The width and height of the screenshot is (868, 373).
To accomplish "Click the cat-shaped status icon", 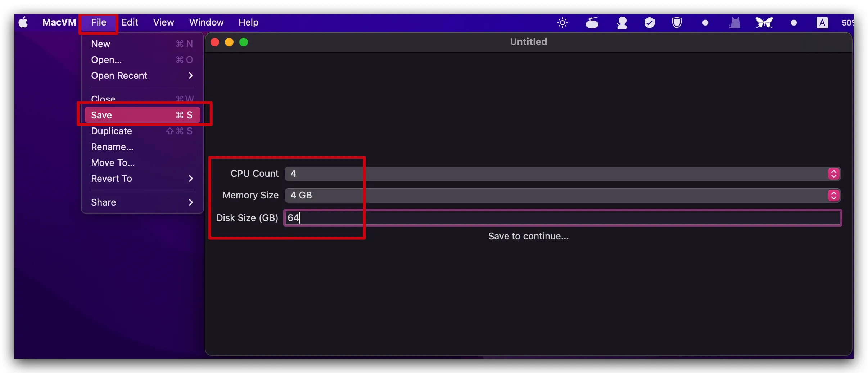I will pos(734,23).
